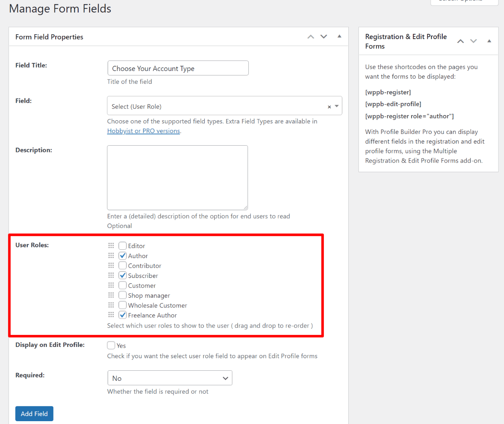Collapse Registration & Edit Profile Forms box
Image resolution: width=504 pixels, height=424 pixels.
point(489,41)
